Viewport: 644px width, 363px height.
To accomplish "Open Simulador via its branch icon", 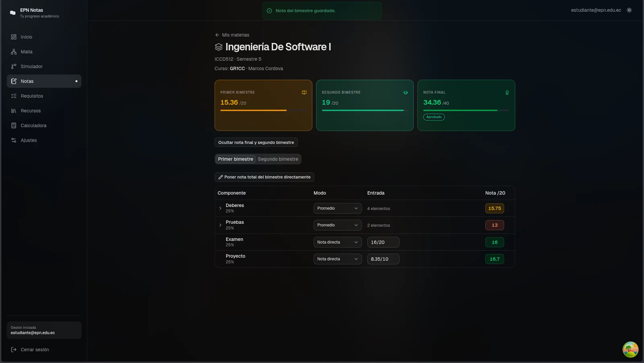I will click(14, 66).
